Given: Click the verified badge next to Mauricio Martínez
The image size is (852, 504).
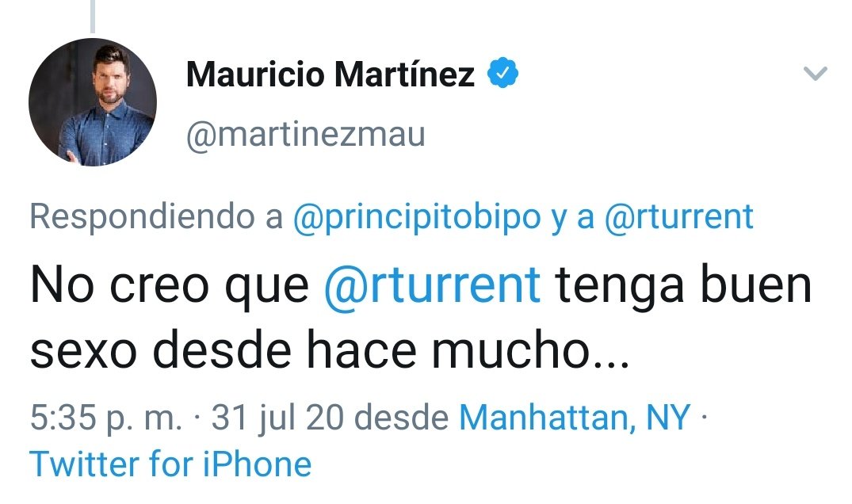Looking at the screenshot, I should (504, 71).
